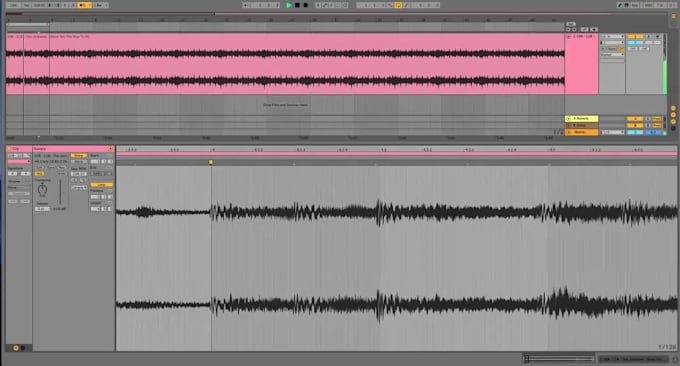680x366 pixels.
Task: Toggle the Key map mode switch
Action: click(x=635, y=5)
